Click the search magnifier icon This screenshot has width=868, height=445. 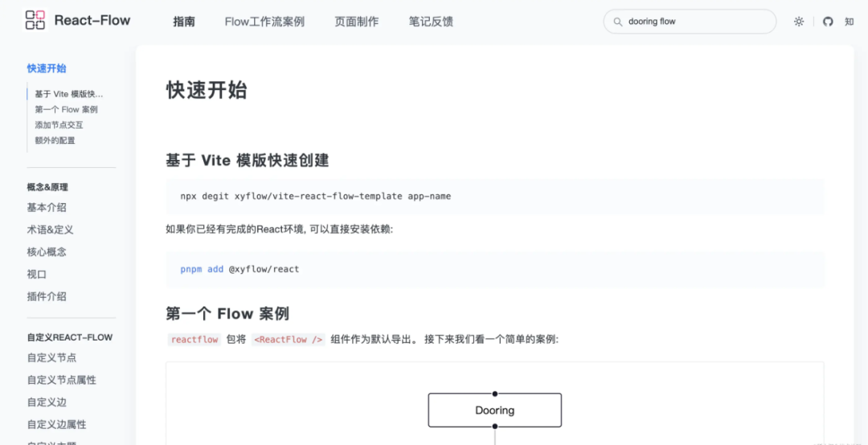(x=618, y=22)
